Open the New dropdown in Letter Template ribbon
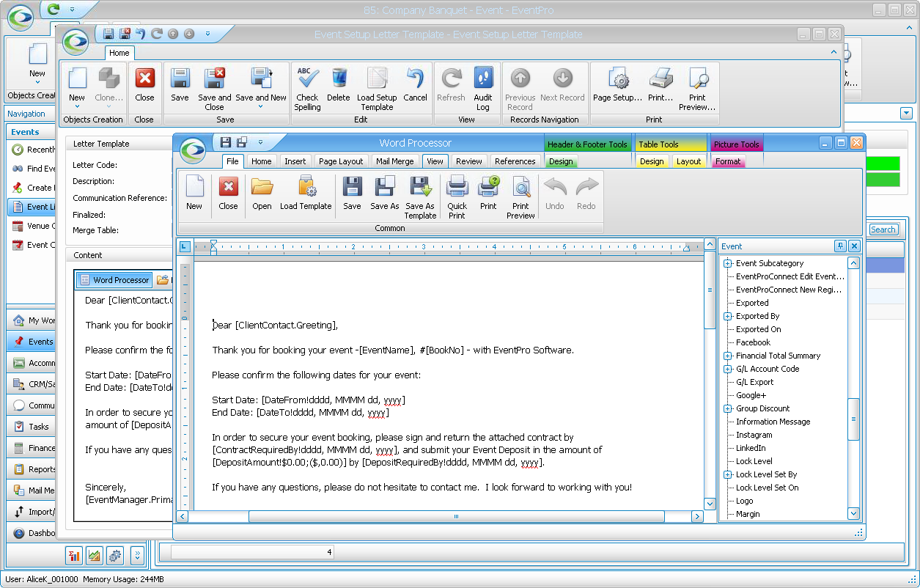920x588 pixels. pyautogui.click(x=77, y=107)
